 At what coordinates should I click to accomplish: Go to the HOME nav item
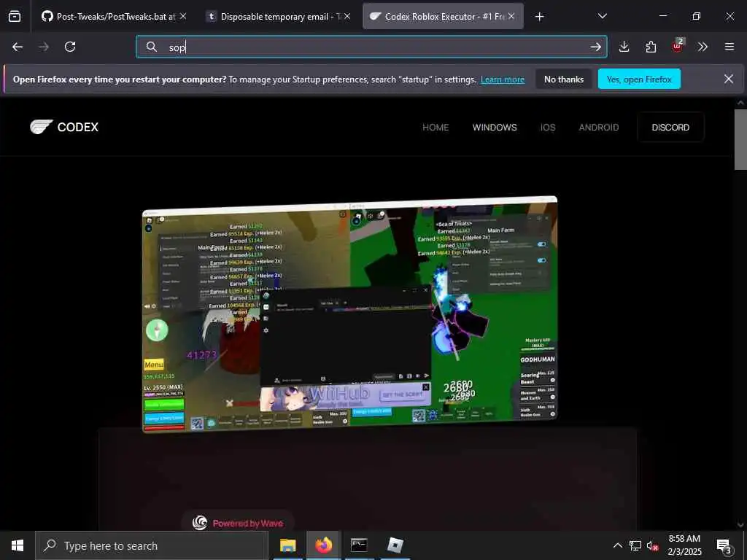pyautogui.click(x=436, y=128)
